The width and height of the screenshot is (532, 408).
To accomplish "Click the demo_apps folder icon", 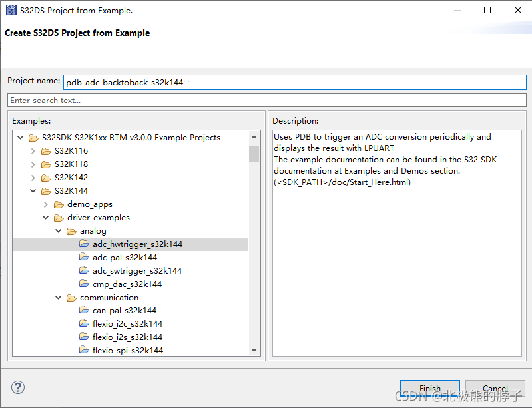I will [59, 204].
